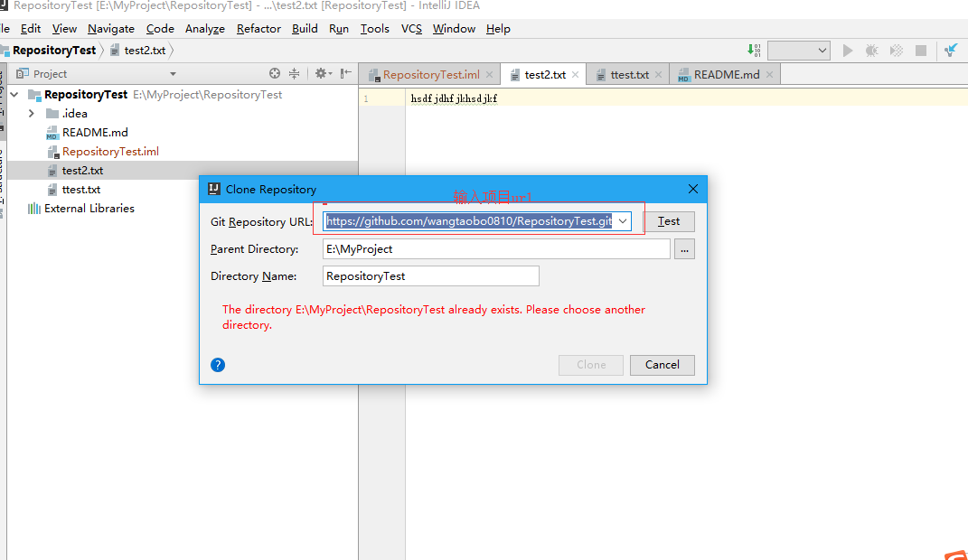
Task: Browse parent directory with ellipsis button
Action: tap(684, 249)
